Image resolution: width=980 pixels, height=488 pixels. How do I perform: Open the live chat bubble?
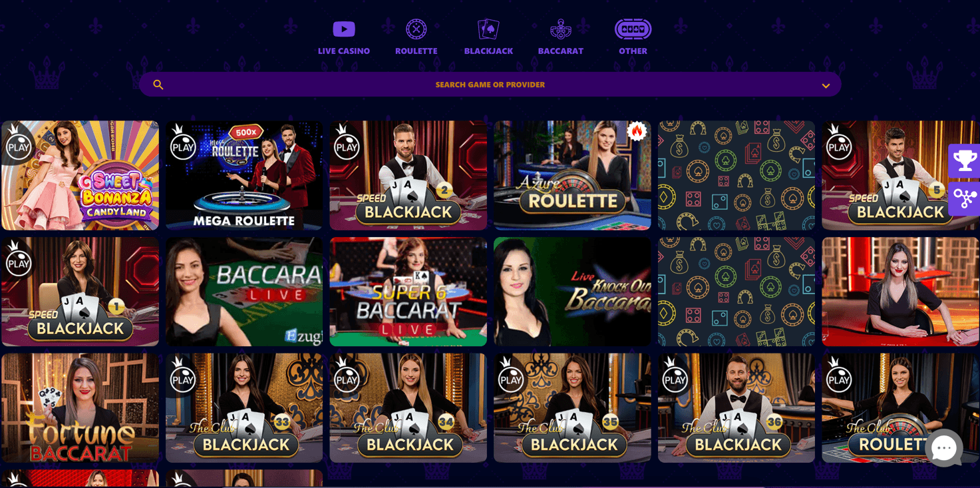tap(944, 449)
